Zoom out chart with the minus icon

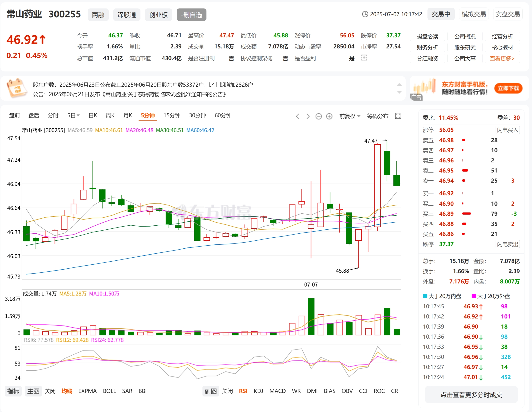click(x=319, y=116)
